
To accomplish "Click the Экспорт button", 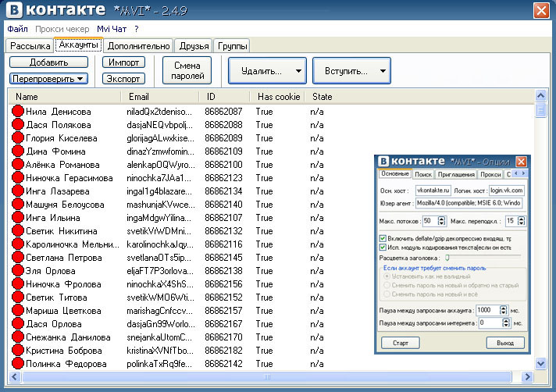I will [x=123, y=79].
